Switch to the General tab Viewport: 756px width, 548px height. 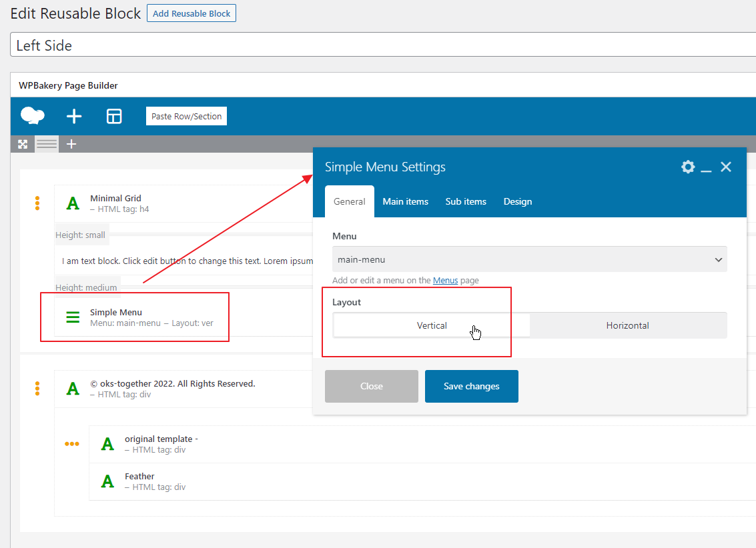(x=350, y=201)
